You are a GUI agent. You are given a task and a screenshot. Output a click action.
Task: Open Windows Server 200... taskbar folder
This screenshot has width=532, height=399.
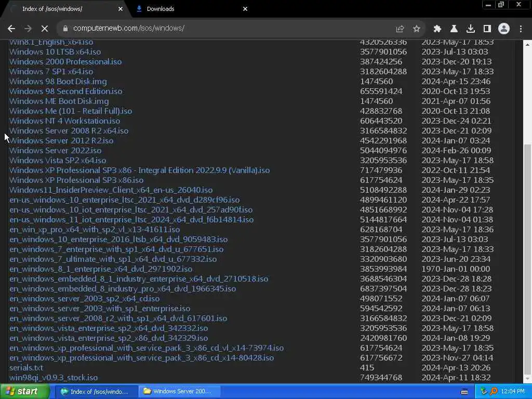(x=180, y=392)
